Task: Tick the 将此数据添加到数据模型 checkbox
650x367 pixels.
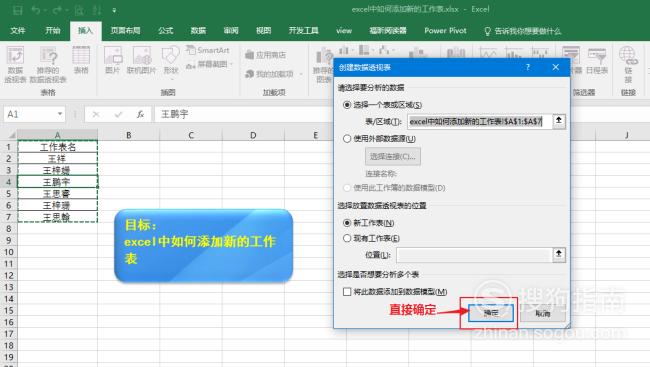Action: (347, 292)
